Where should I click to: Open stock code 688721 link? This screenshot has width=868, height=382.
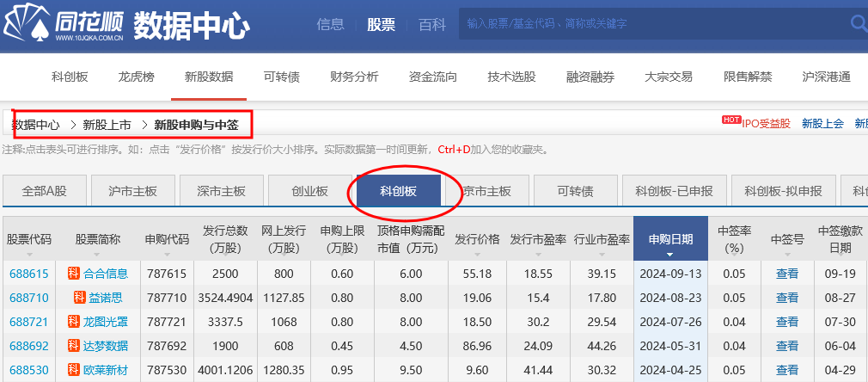point(28,322)
